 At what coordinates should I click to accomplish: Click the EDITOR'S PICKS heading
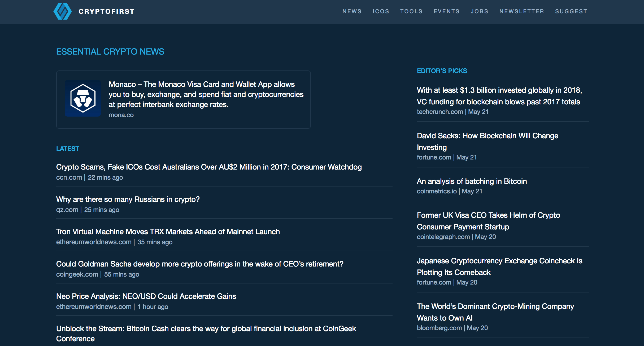click(x=442, y=71)
